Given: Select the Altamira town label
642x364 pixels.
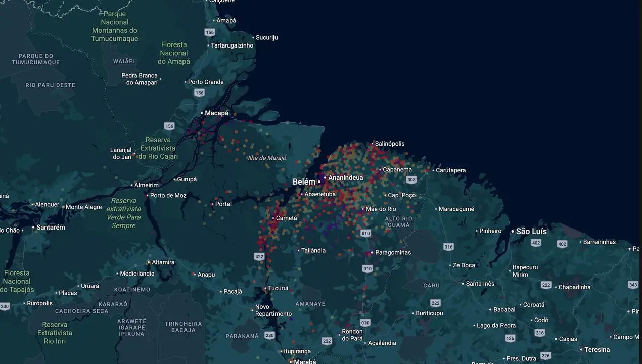Looking at the screenshot, I should (x=163, y=263).
